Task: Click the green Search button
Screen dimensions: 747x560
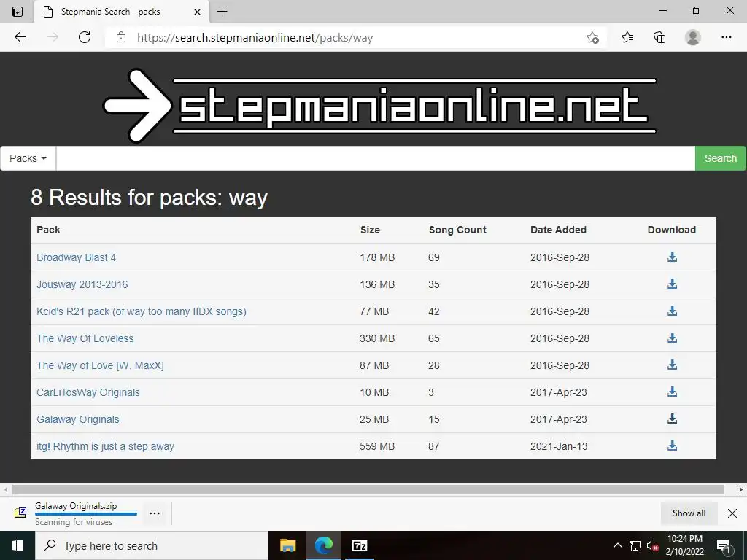Action: [720, 158]
